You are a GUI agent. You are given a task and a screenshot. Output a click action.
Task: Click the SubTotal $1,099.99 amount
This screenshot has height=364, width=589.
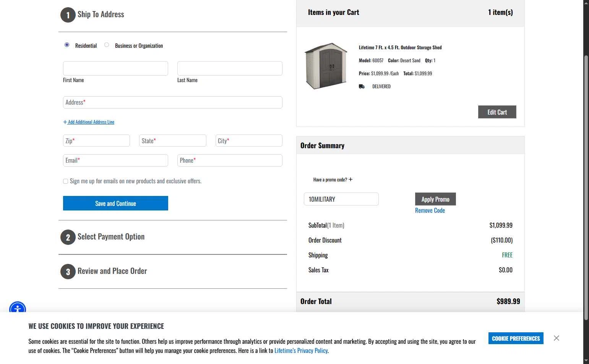(x=501, y=225)
